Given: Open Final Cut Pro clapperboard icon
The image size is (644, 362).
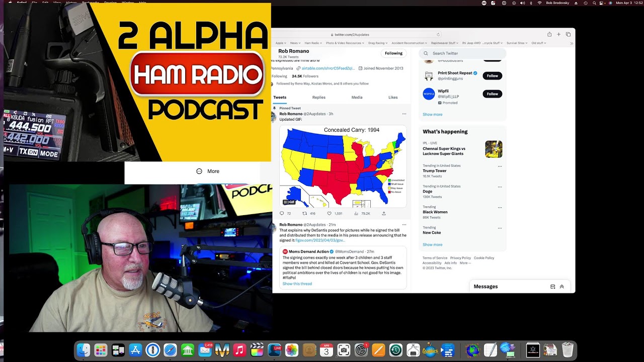Looking at the screenshot, I should [x=257, y=350].
